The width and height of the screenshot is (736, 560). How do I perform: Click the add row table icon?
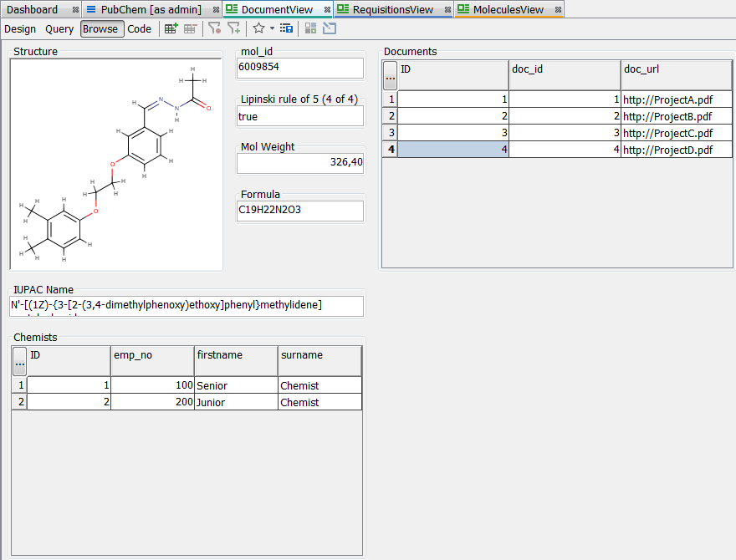click(171, 28)
